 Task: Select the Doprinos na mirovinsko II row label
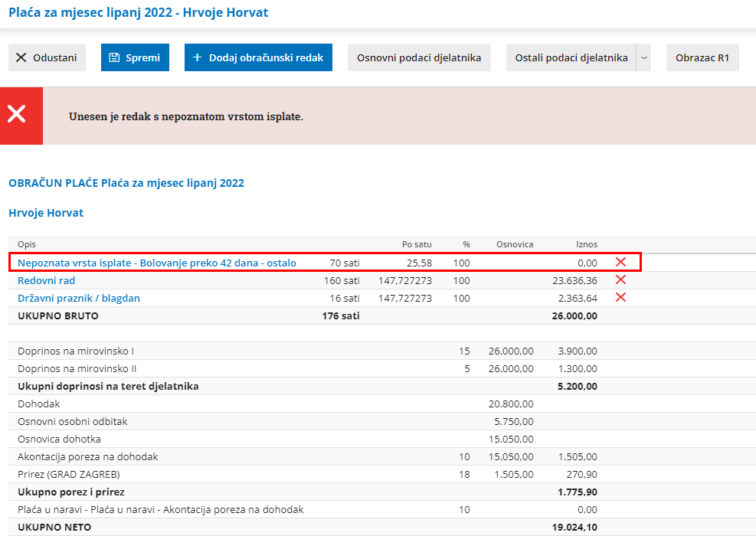point(77,369)
